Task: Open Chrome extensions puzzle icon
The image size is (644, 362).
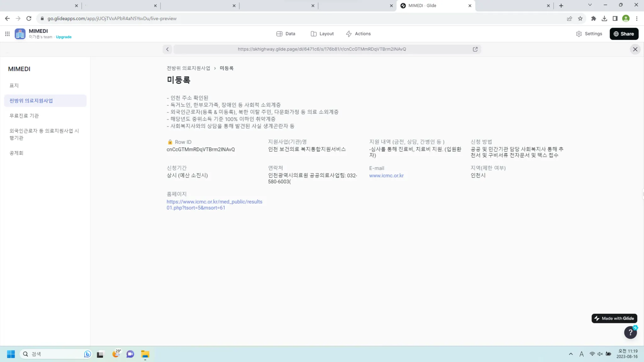Action: coord(593,19)
